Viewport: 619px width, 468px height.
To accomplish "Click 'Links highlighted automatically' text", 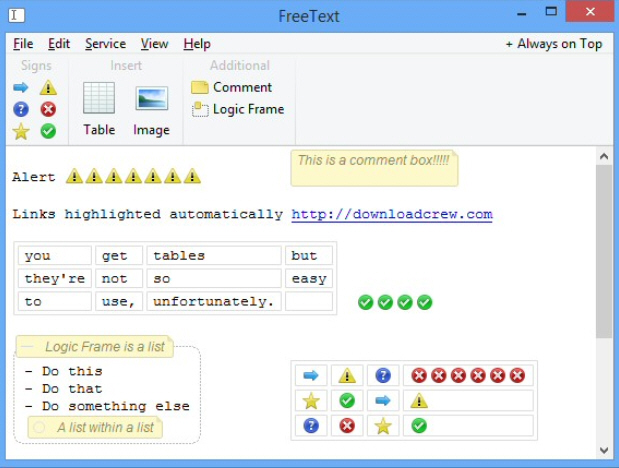I will click(x=148, y=214).
